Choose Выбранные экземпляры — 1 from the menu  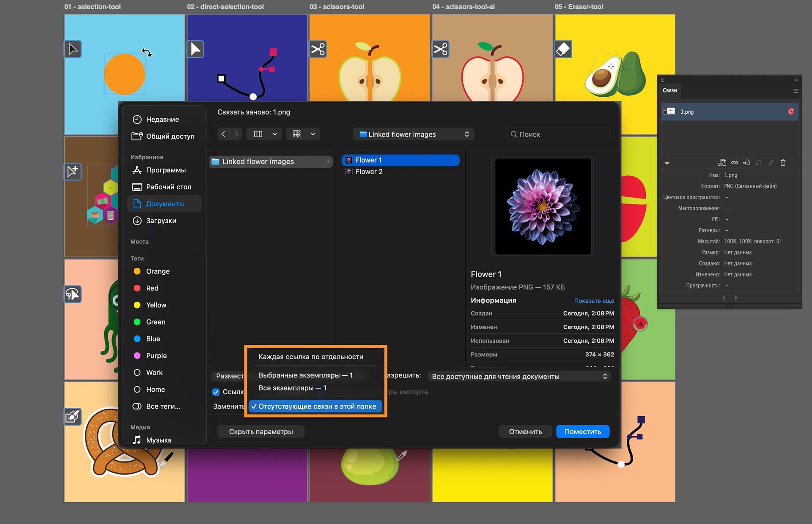point(305,375)
